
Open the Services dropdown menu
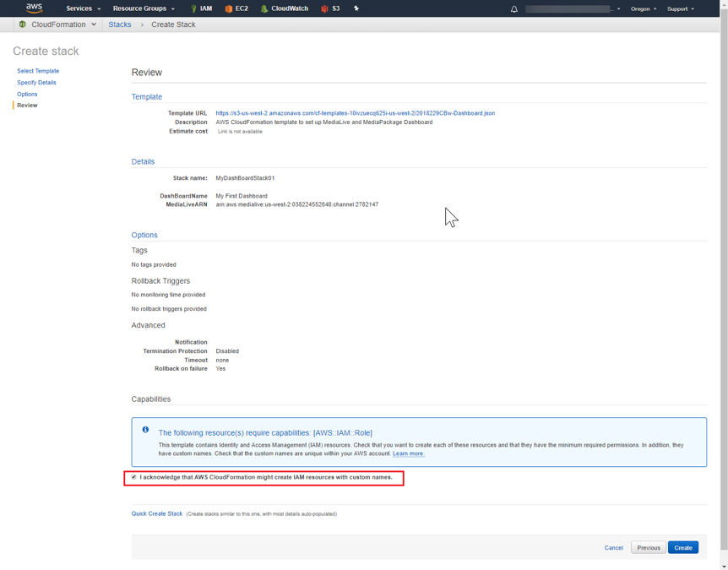click(x=83, y=8)
